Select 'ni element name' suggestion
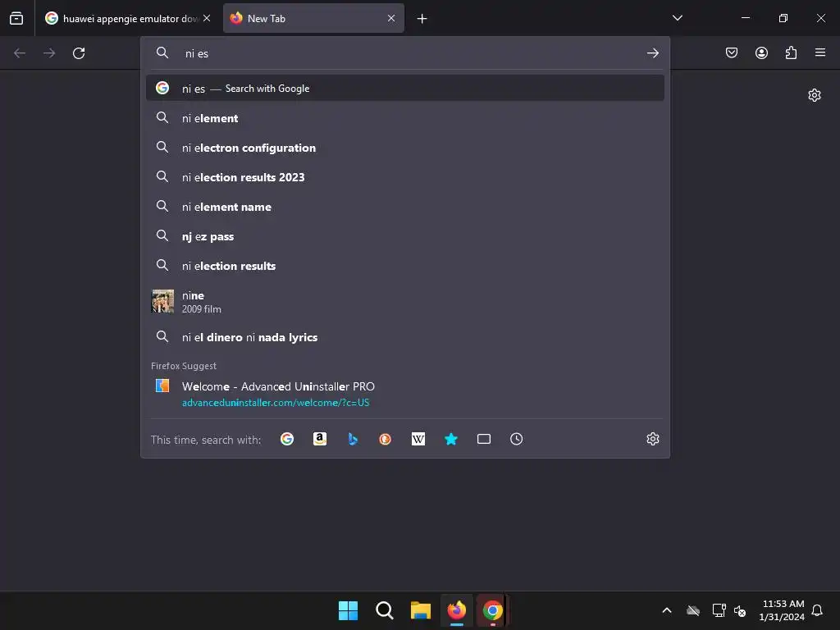The width and height of the screenshot is (840, 630). tap(405, 206)
